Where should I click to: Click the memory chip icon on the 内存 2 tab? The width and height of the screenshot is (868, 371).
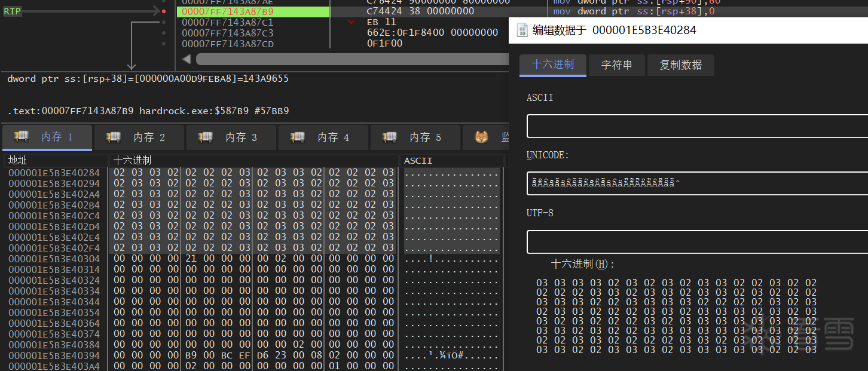114,137
